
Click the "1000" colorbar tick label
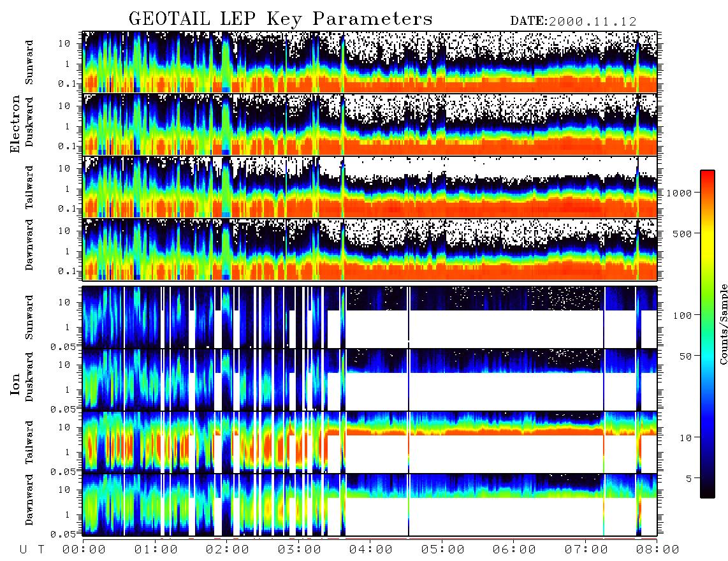coord(679,193)
